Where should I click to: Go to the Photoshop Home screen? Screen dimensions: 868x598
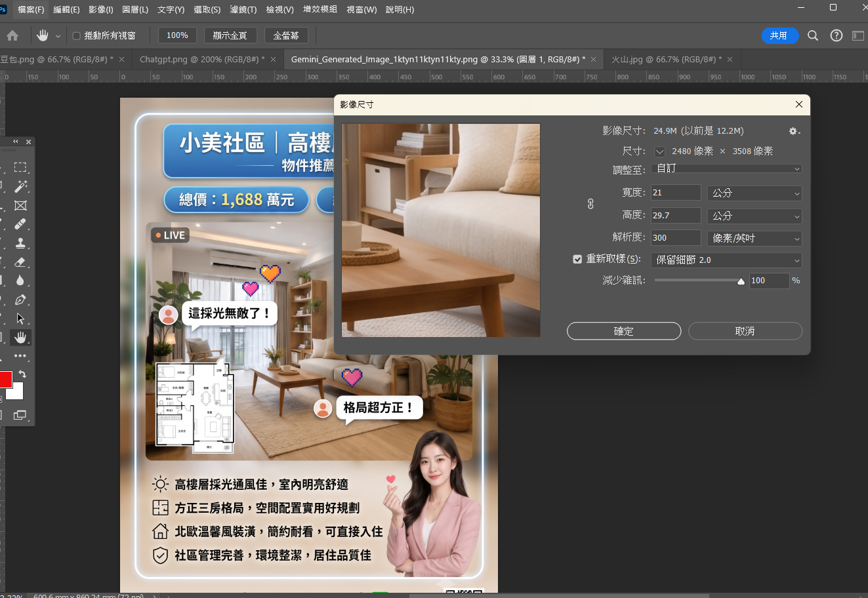(x=12, y=35)
